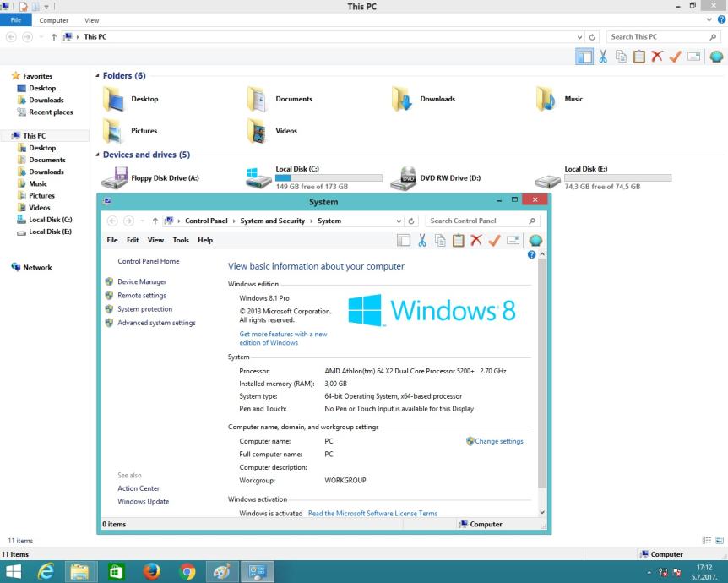
Task: Click the Paste clipboard icon in This PC toolbar
Action: [639, 57]
